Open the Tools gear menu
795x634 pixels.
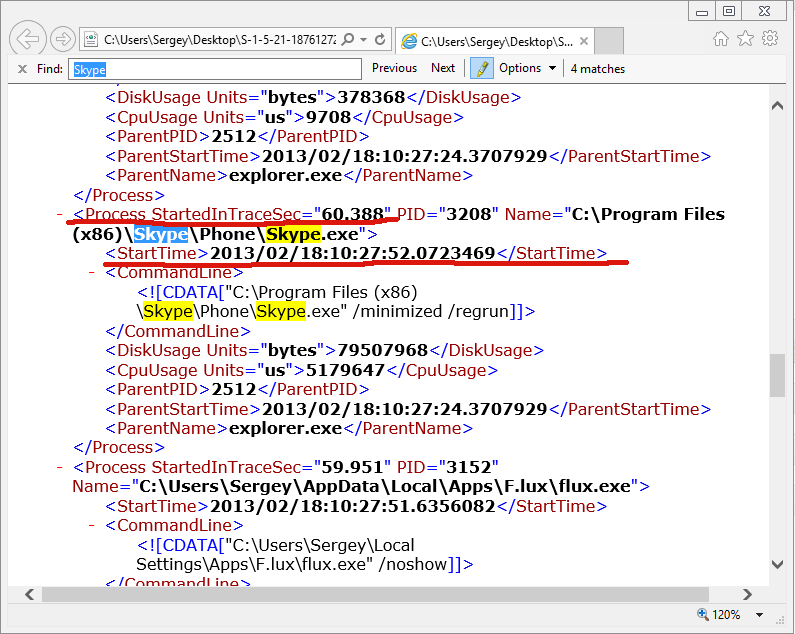(x=770, y=38)
